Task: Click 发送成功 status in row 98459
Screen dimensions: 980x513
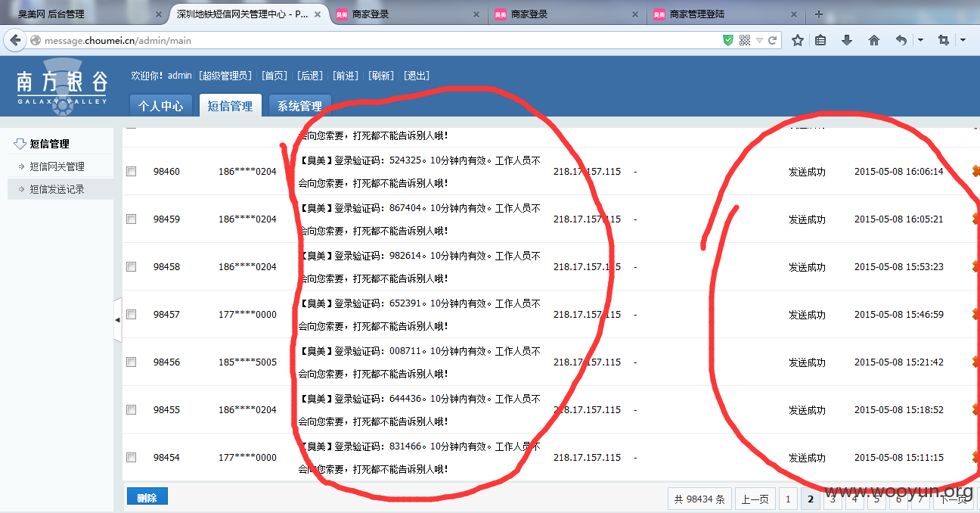Action: pyautogui.click(x=807, y=219)
